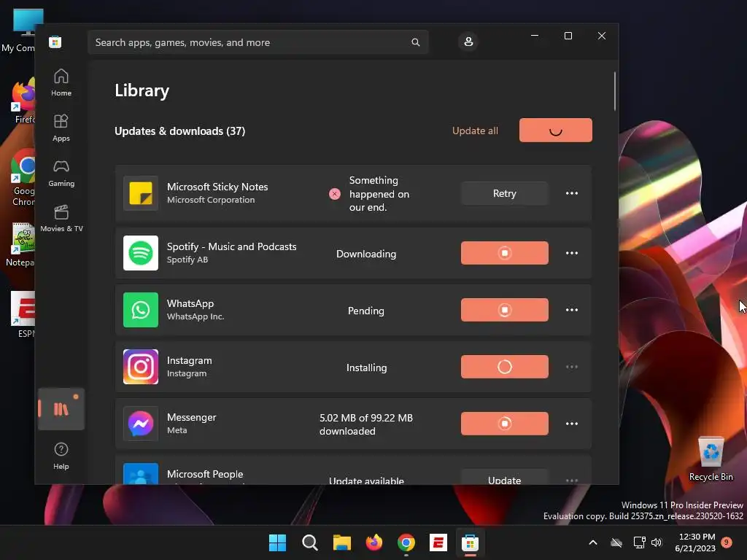
Task: Open the clock and date panel
Action: 695,542
